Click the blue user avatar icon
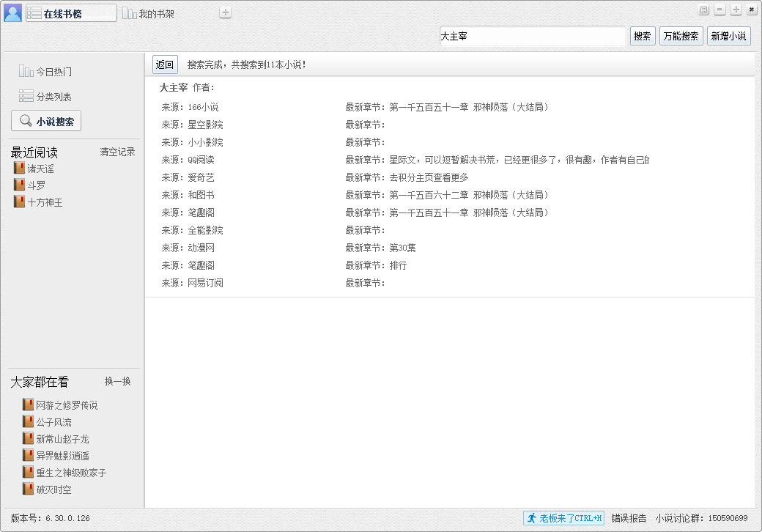Screen dimensions: 762x532 click(x=12, y=12)
